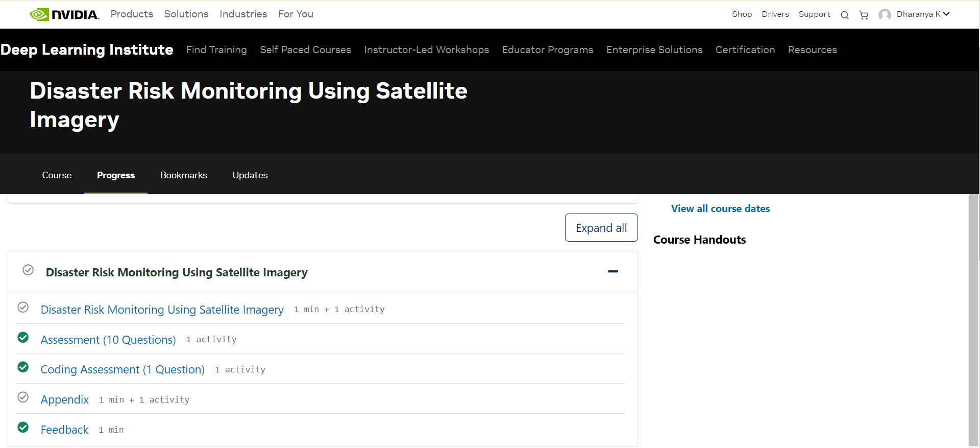Open View all course dates link

[720, 208]
